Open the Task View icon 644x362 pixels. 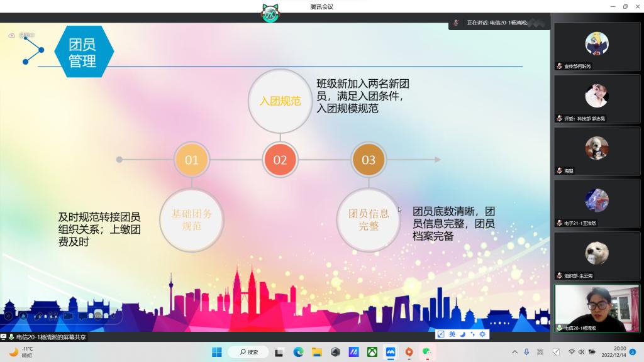[279, 352]
